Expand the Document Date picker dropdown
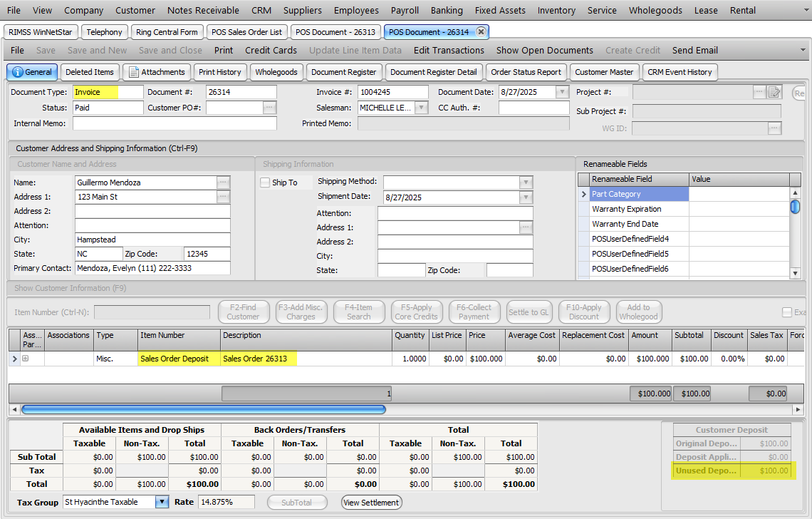812x519 pixels. (x=562, y=92)
